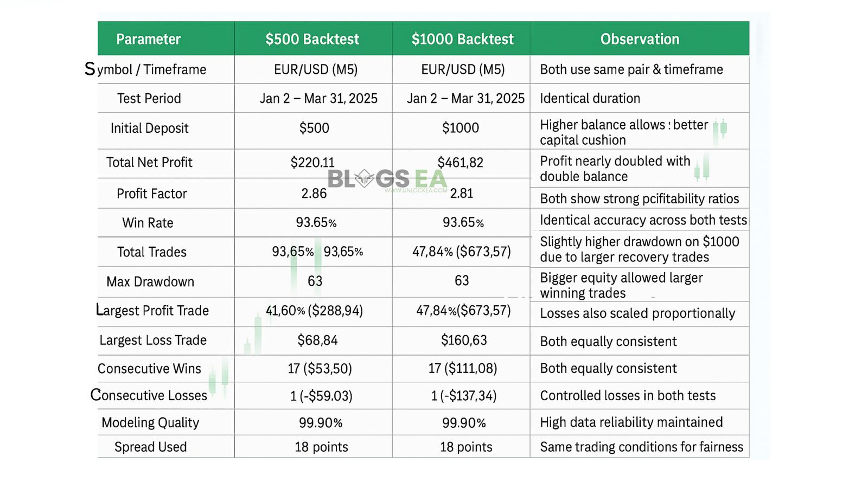868x488 pixels.
Task: Select the 1 (-$137,34) consecutive losses cell
Action: tap(464, 396)
